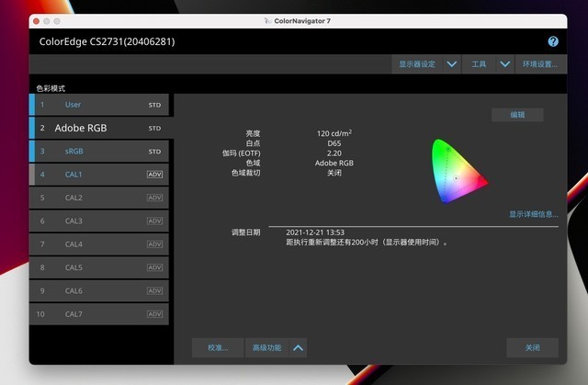Click the 色彩模式 heading label
Image resolution: width=588 pixels, height=385 pixels.
click(x=51, y=88)
